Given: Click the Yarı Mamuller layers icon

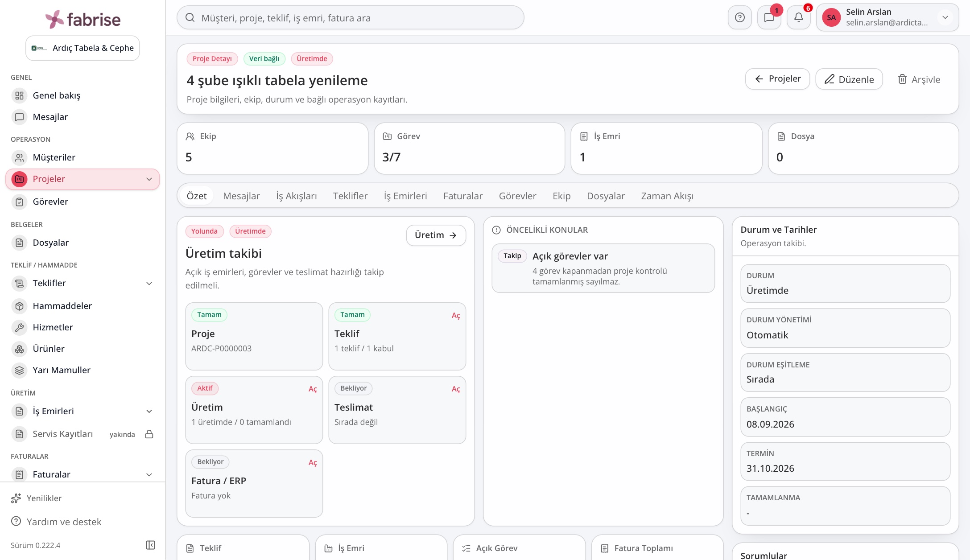Looking at the screenshot, I should pos(19,370).
